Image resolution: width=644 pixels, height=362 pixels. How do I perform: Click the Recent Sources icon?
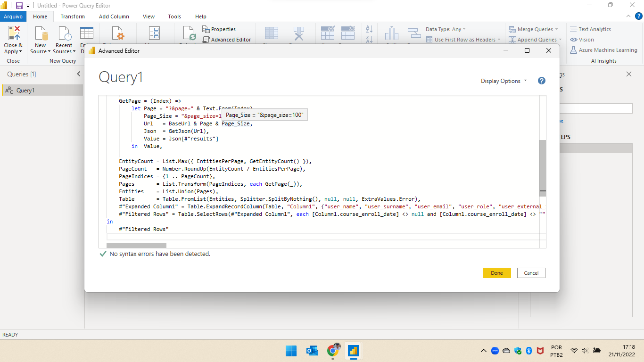click(x=64, y=34)
